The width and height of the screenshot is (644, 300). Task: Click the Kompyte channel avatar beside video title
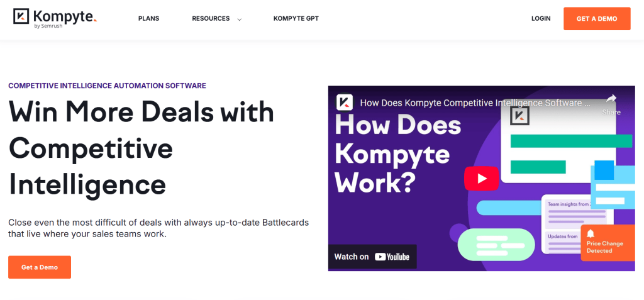(344, 102)
